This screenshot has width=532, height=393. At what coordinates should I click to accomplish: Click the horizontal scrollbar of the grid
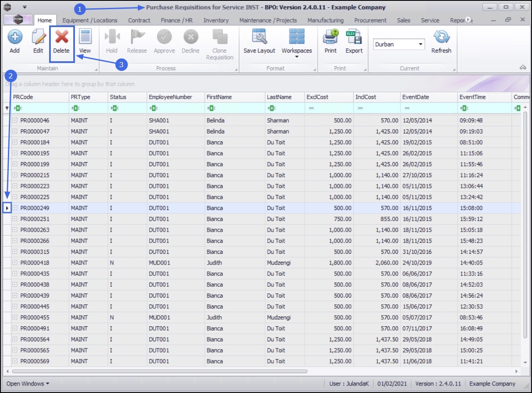click(x=159, y=371)
